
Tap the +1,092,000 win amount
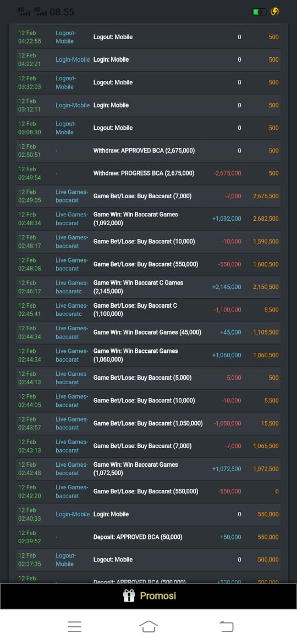click(227, 219)
